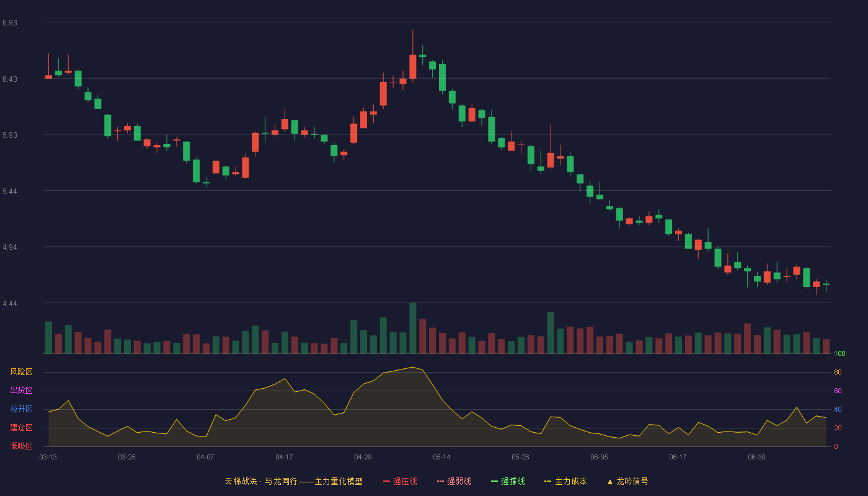
Task: Click the green 100 indicator axis value
Action: pos(839,354)
